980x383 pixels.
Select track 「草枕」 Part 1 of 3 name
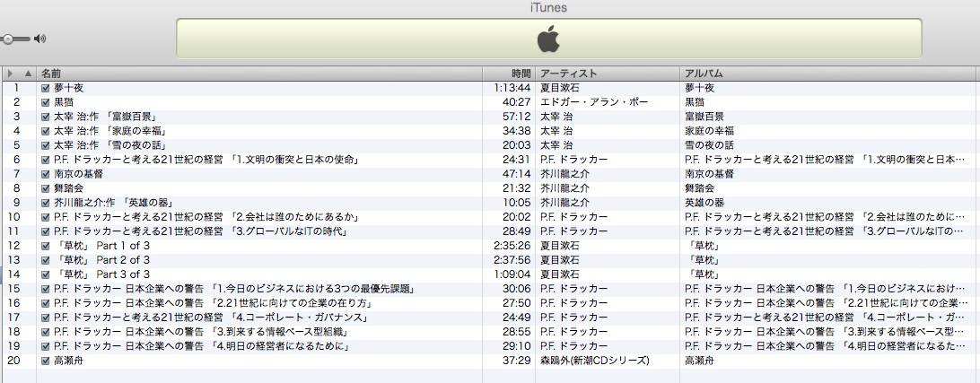click(x=102, y=246)
